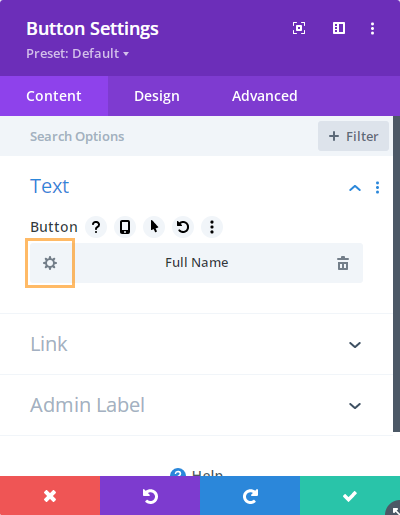This screenshot has width=400, height=515.
Task: Open header three-dot more options
Action: (x=372, y=28)
